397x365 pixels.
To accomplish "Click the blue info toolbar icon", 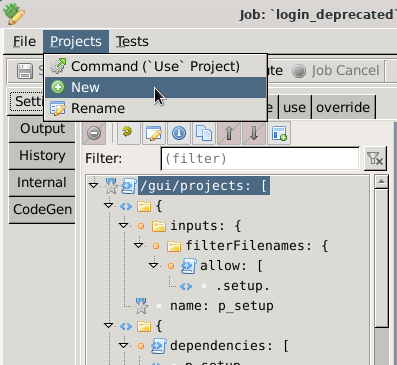I will pos(179,133).
